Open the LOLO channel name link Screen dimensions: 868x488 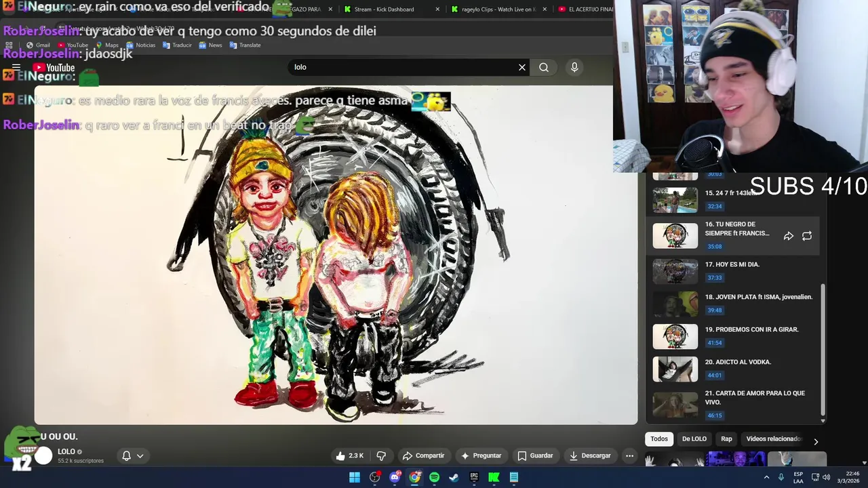point(66,451)
